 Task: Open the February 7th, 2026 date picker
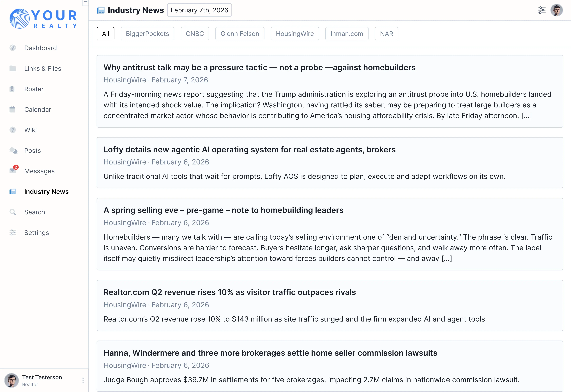[x=199, y=10]
